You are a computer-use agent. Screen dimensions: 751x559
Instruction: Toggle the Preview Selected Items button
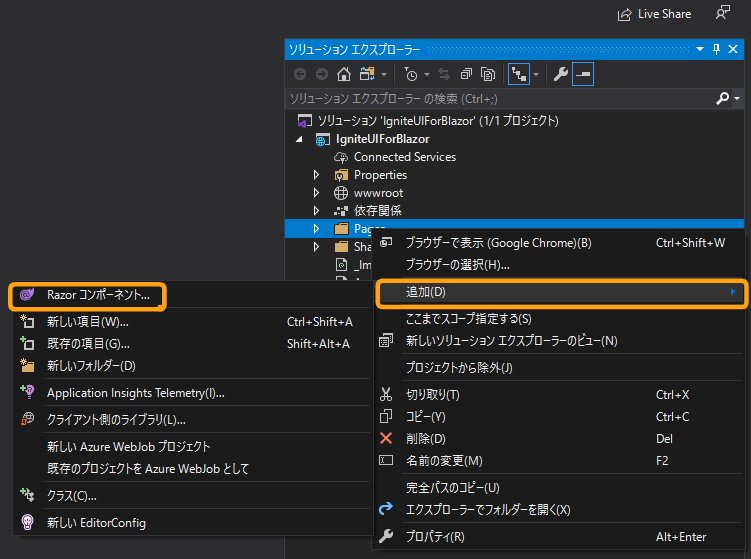point(583,74)
